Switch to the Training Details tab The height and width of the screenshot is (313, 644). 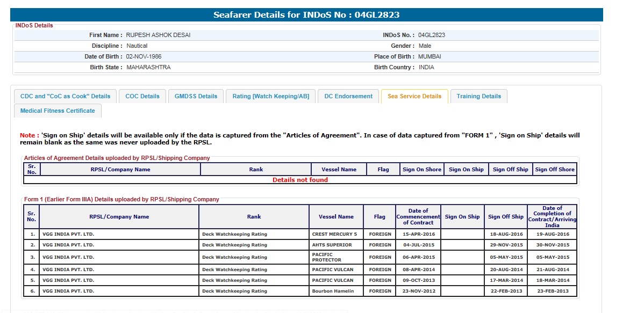pyautogui.click(x=478, y=97)
